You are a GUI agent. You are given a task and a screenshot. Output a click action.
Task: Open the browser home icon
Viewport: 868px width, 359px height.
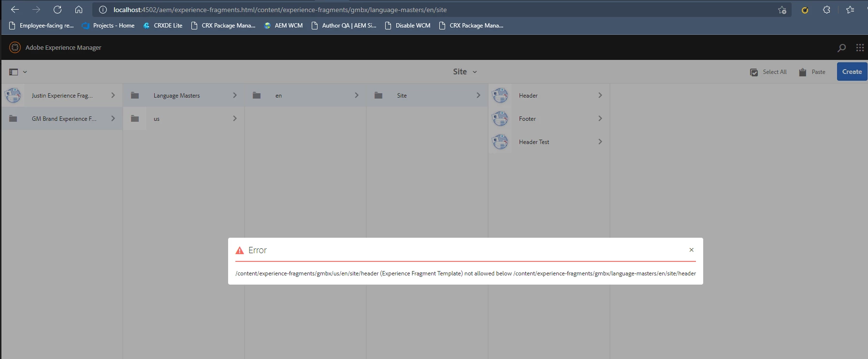[x=79, y=10]
